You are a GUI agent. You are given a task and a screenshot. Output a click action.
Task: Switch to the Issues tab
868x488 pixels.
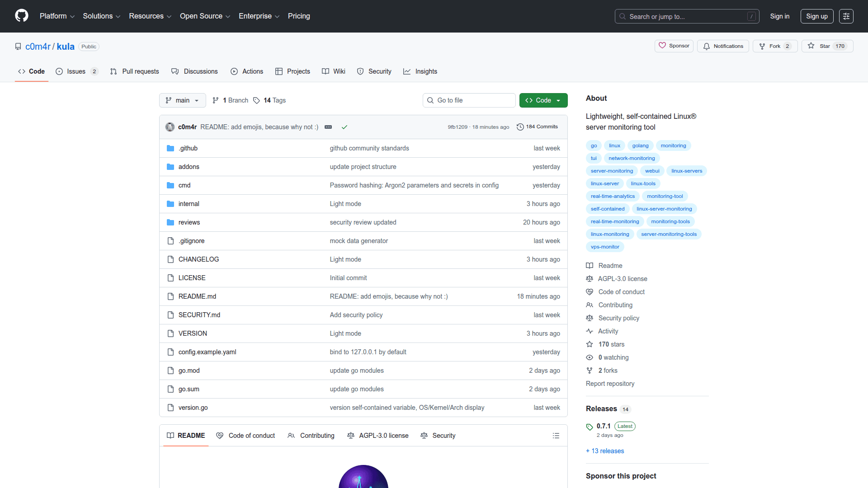pyautogui.click(x=76, y=71)
